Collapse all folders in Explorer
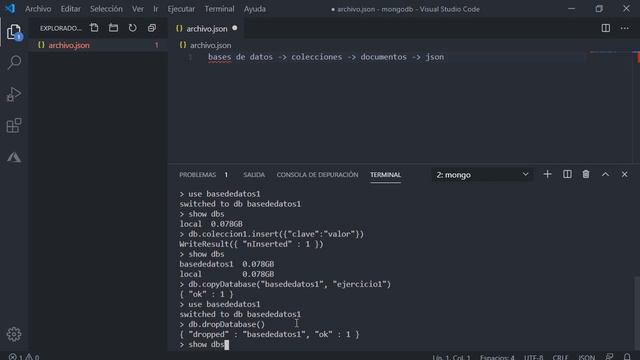This screenshot has width=640, height=360. (152, 28)
